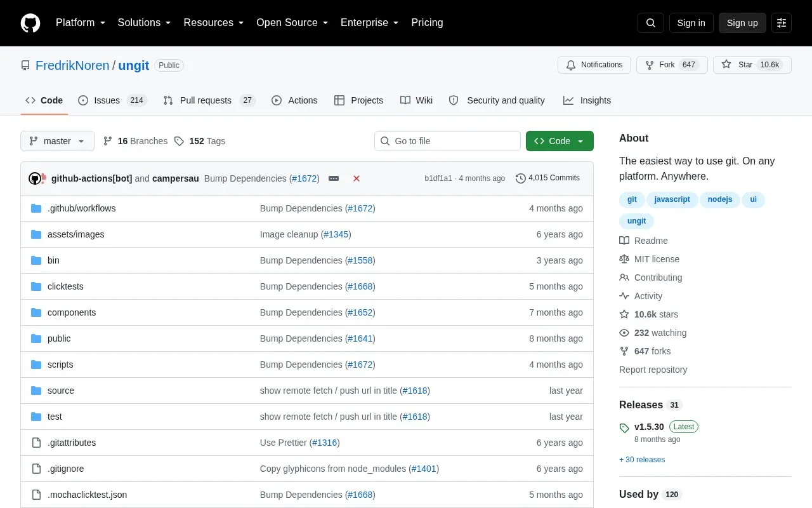Expand the Solutions menu
The image size is (812, 508).
pyautogui.click(x=145, y=23)
